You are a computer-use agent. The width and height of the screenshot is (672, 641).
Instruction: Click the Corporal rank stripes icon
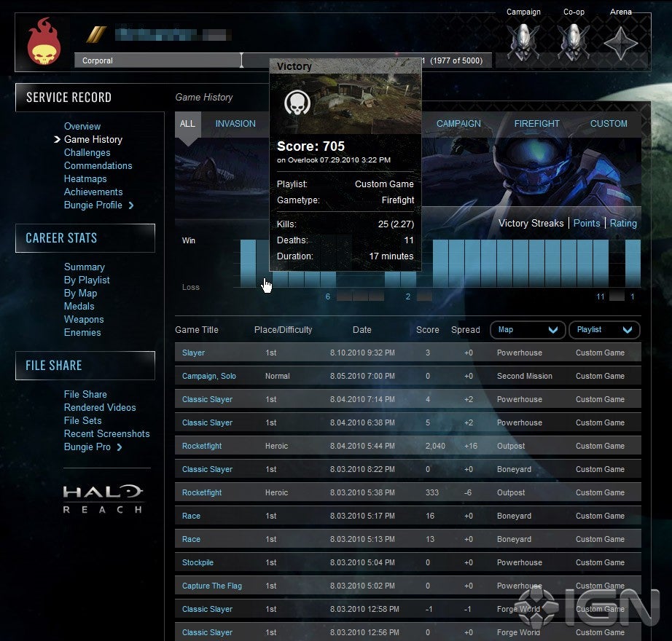96,34
